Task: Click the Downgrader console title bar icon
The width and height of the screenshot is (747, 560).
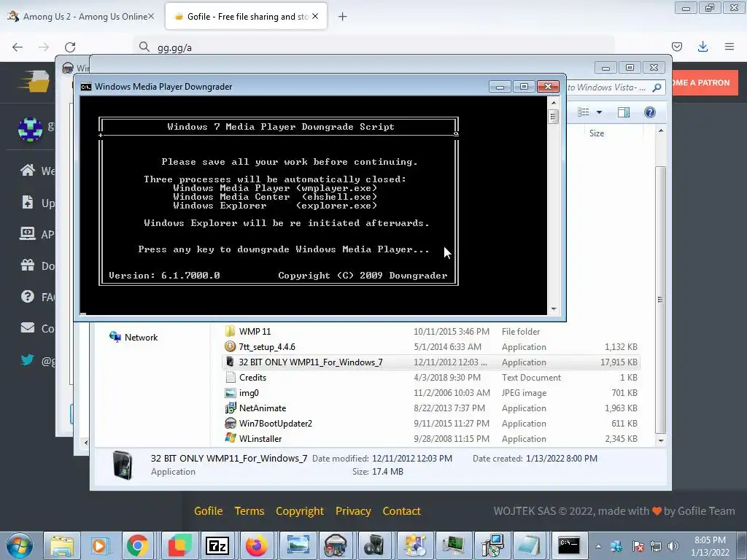Action: pyautogui.click(x=86, y=87)
